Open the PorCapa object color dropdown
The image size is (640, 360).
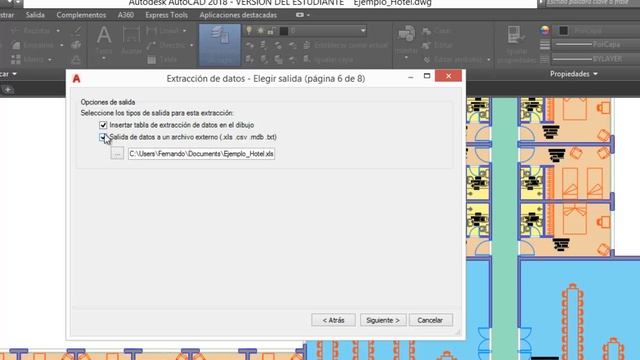click(x=596, y=31)
